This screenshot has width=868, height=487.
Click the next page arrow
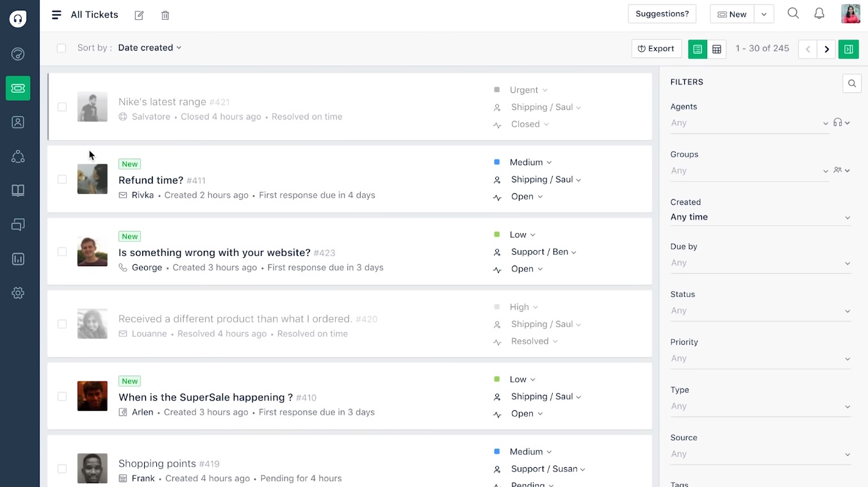coord(826,49)
